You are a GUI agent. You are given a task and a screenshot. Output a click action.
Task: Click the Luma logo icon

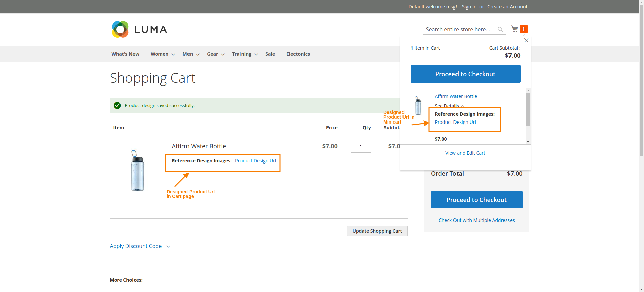tap(120, 29)
